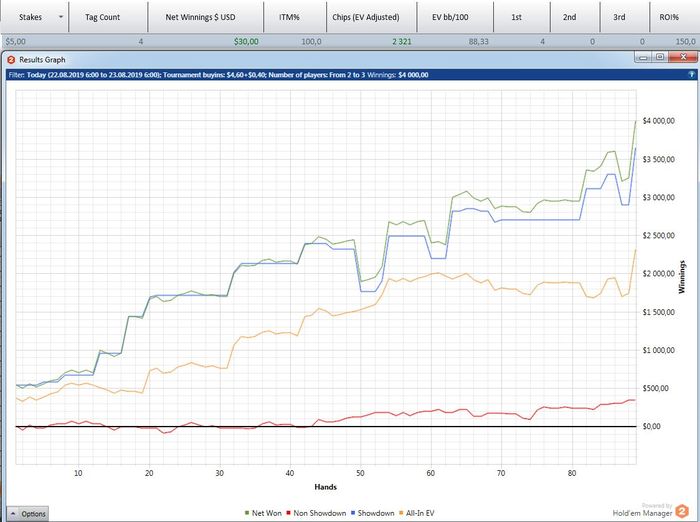Click the 150,0 ROI value
Screen dimensions: 700x522
tap(686, 42)
